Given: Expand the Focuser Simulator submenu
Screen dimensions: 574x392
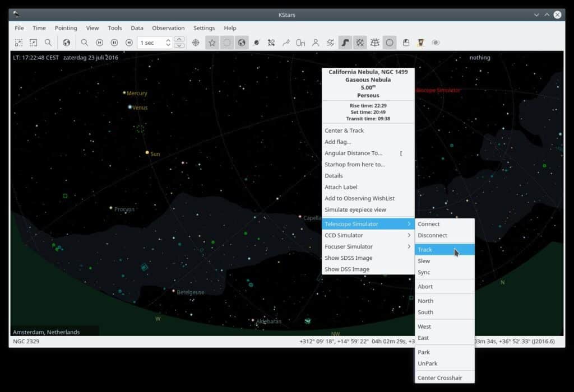Looking at the screenshot, I should point(368,246).
